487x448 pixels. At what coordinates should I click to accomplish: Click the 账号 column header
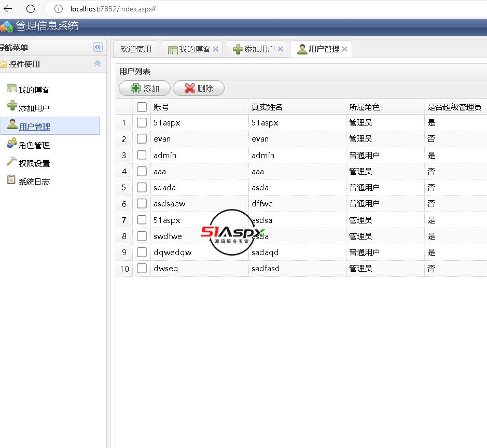coord(161,107)
